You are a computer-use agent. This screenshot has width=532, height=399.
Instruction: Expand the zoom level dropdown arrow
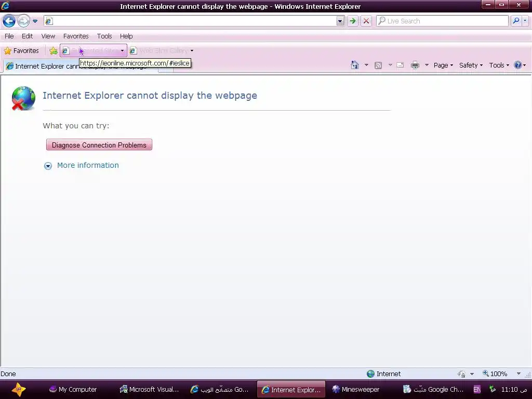pyautogui.click(x=519, y=374)
